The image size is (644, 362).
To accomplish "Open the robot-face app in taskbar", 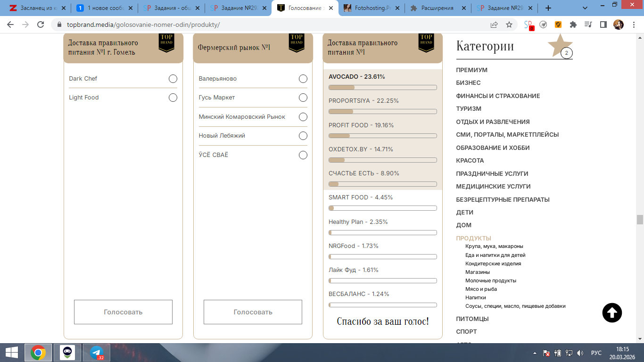I will coord(67,353).
